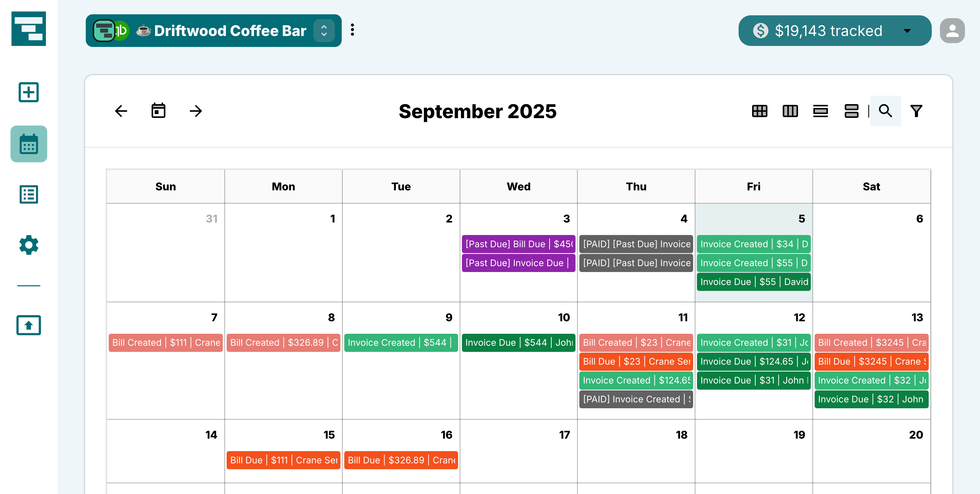Open the Bill Due $111 Crane event
980x494 pixels.
pyautogui.click(x=283, y=460)
